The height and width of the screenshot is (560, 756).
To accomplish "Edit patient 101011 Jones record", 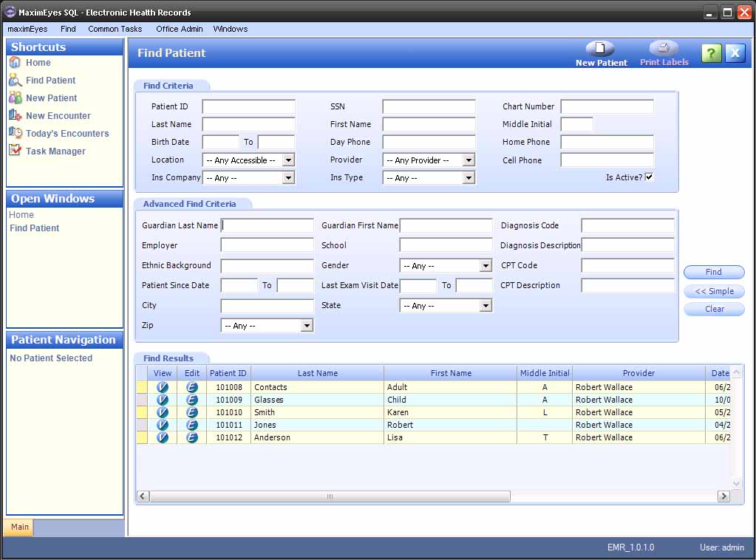I will [x=192, y=425].
